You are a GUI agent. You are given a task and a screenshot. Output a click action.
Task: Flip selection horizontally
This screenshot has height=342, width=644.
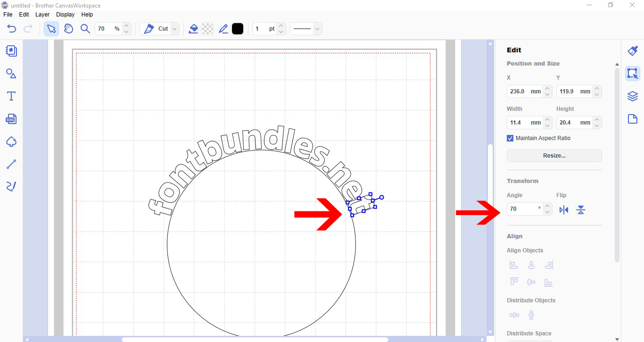coord(564,210)
